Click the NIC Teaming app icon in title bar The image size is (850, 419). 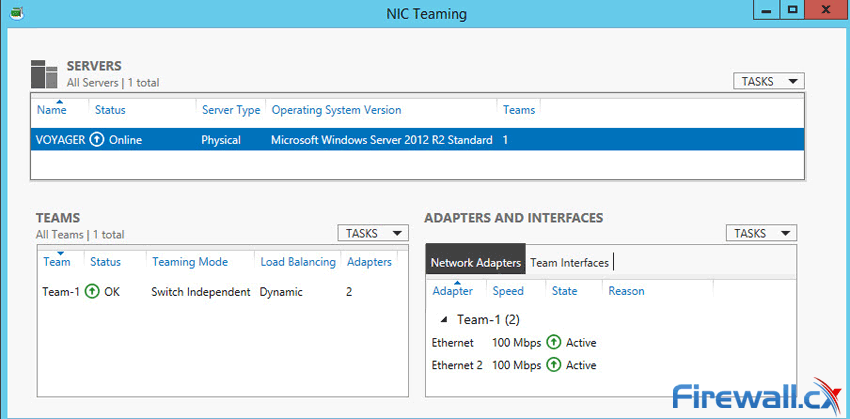coord(14,13)
